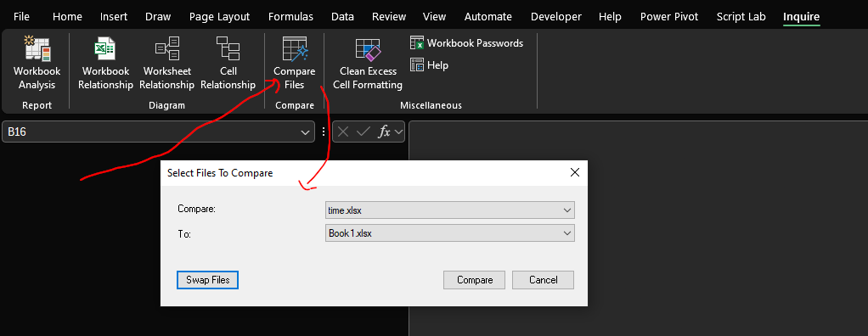Cancel formula entry with X icon
The height and width of the screenshot is (336, 868).
(343, 132)
